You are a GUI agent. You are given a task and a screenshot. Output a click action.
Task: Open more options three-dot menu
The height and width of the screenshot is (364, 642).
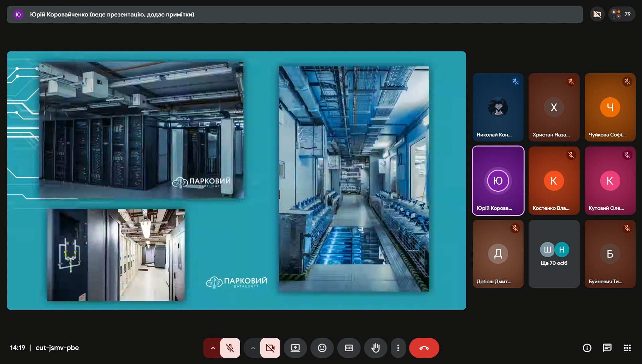pyautogui.click(x=398, y=348)
